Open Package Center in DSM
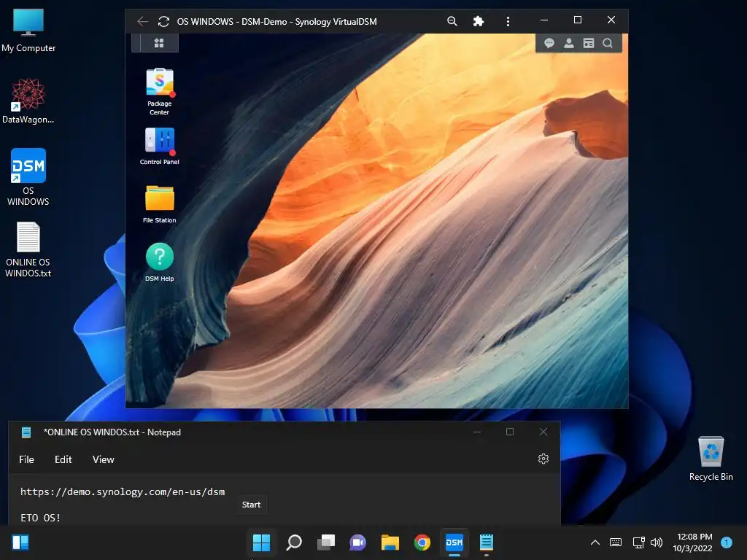This screenshot has width=747, height=560. (160, 91)
